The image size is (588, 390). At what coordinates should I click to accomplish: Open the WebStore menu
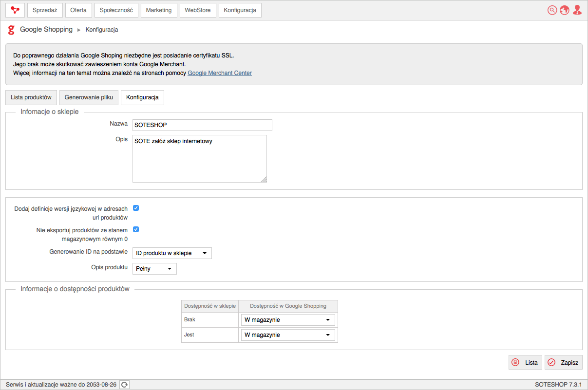click(198, 10)
